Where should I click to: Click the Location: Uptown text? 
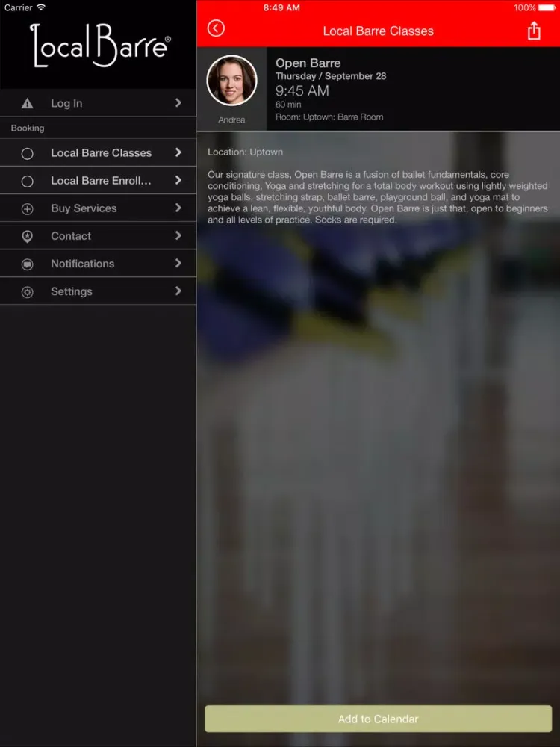(245, 152)
